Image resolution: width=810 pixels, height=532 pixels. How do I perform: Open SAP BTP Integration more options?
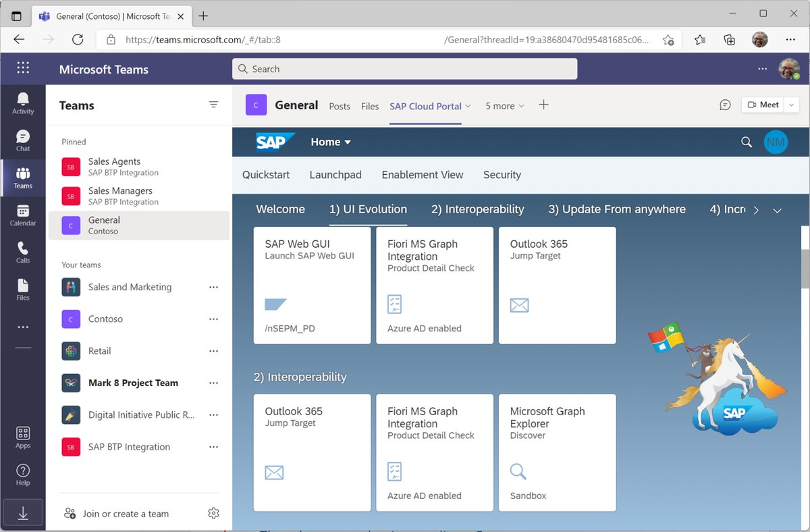coord(213,447)
